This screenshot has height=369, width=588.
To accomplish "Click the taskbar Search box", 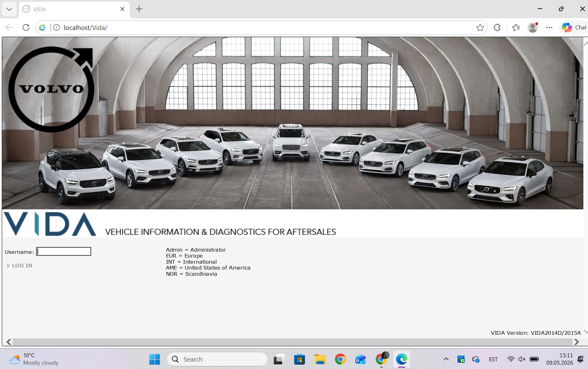I will tap(217, 359).
